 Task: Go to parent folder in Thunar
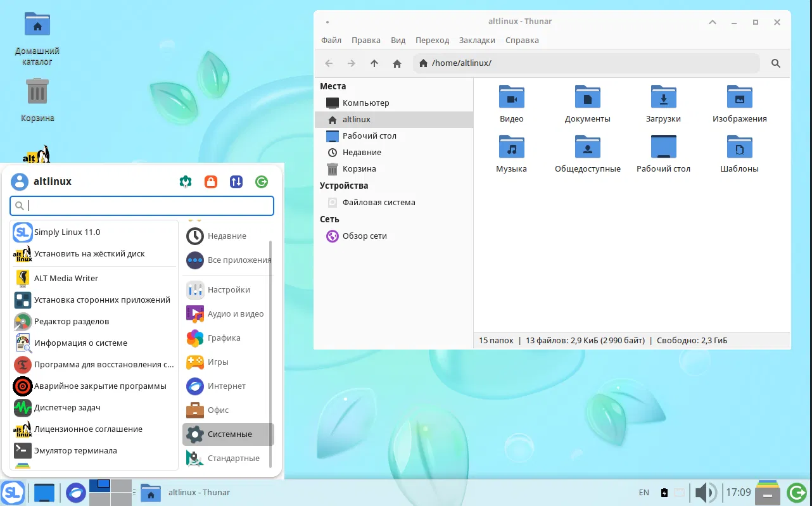[374, 63]
